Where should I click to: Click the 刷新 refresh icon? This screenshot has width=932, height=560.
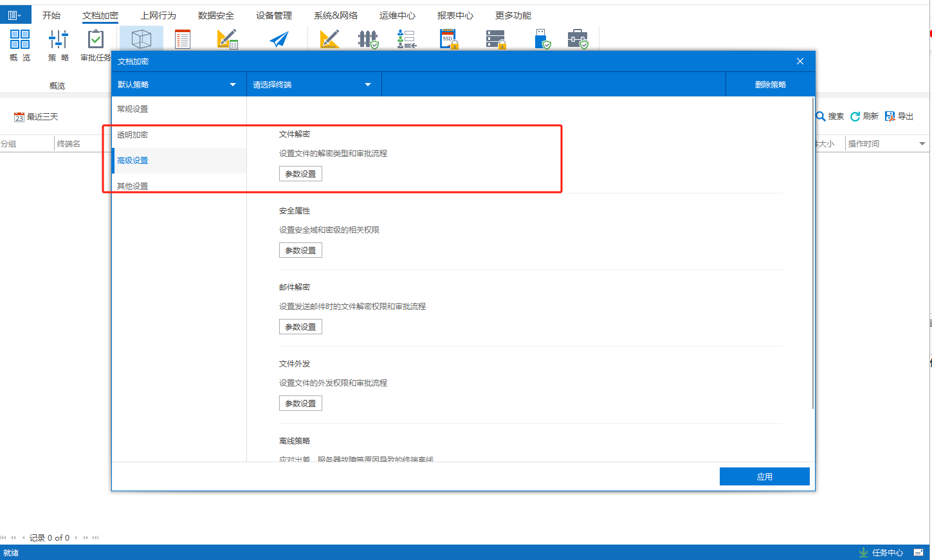click(x=855, y=116)
